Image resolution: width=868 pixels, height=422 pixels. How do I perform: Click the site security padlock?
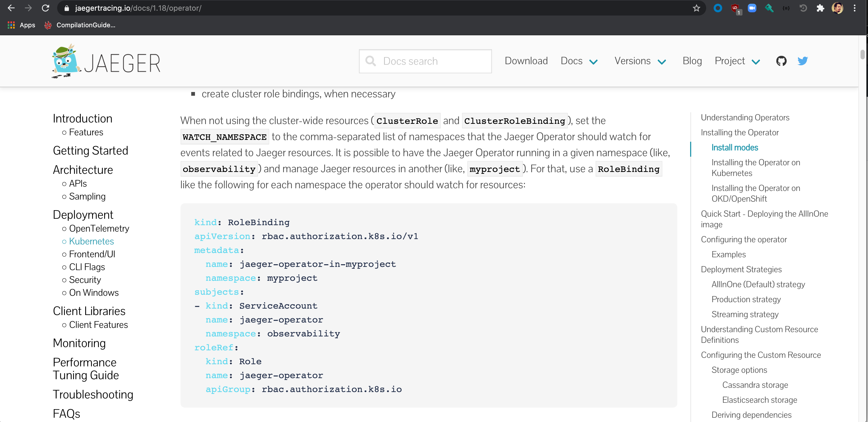pos(67,8)
